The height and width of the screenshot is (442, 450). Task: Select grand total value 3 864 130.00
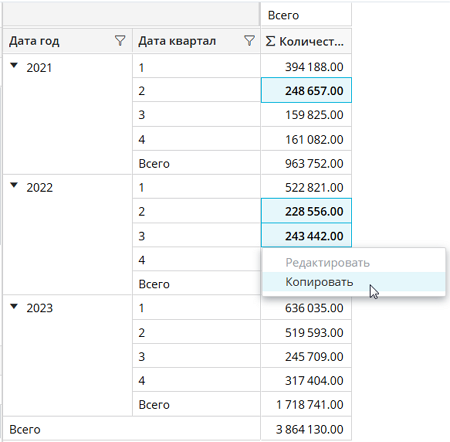pos(306,429)
